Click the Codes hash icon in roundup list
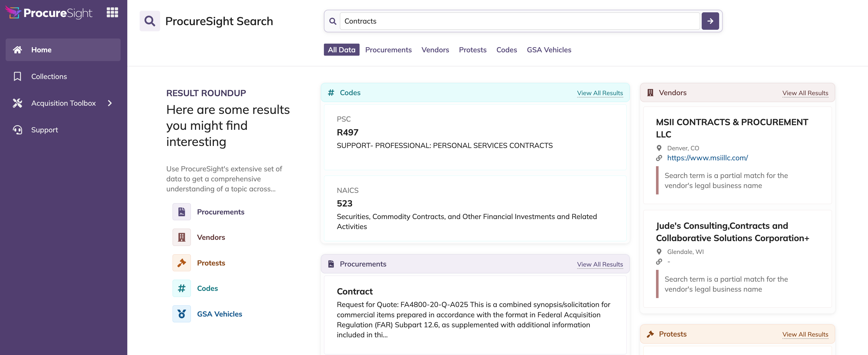868x355 pixels. click(x=182, y=288)
